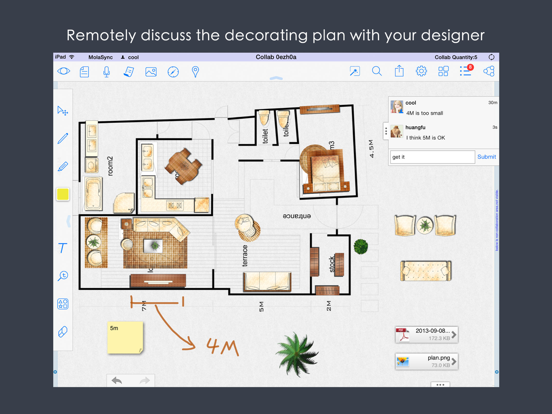Click the Submit chat button
Viewport: 552px width, 414px height.
click(487, 157)
